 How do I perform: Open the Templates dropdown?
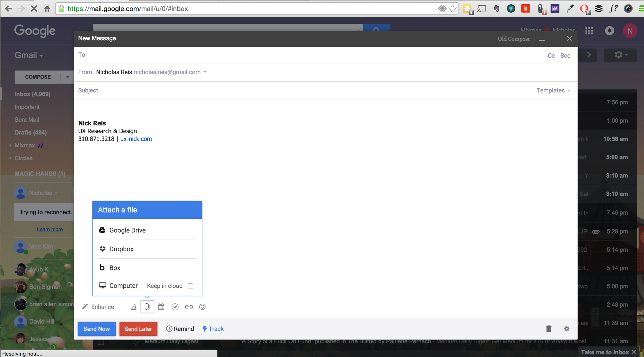(554, 90)
